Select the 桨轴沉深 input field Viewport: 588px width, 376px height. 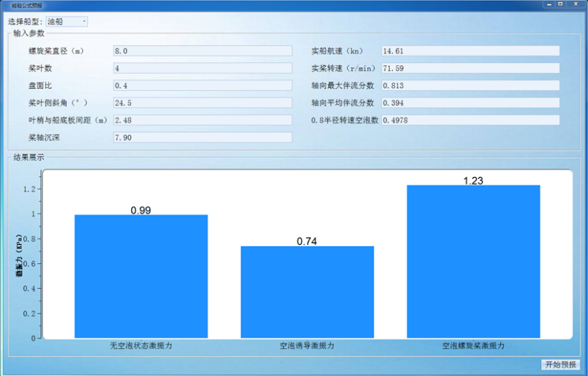[202, 137]
